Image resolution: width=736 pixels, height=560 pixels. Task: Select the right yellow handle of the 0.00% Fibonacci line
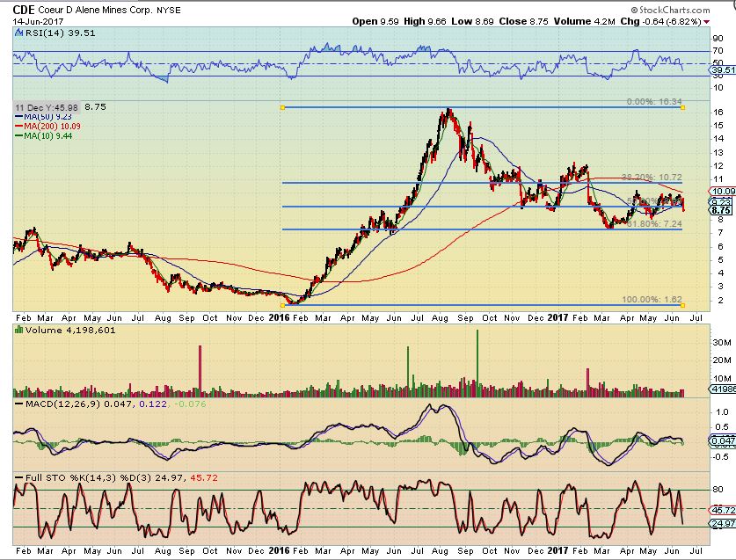tap(683, 107)
